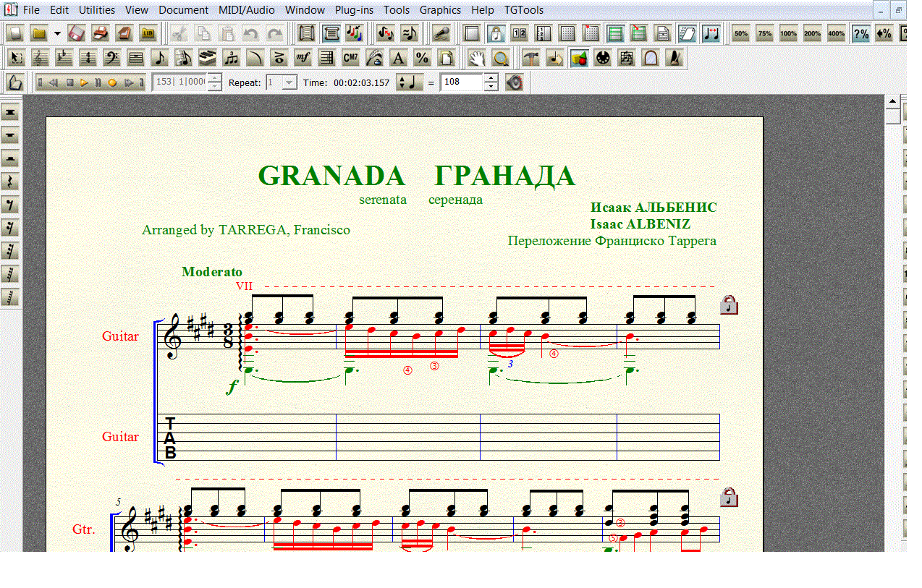922x588 pixels.
Task: Open the arrow next to Open folder
Action: (57, 33)
